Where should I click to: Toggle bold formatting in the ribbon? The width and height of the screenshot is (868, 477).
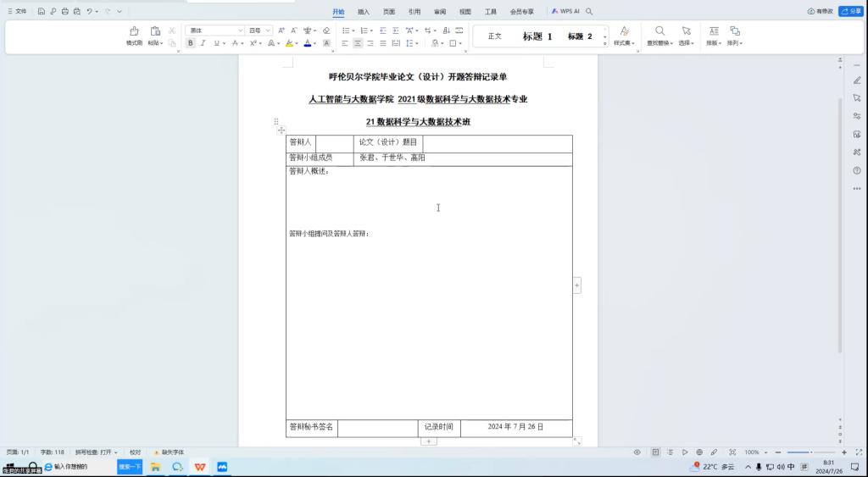click(191, 43)
